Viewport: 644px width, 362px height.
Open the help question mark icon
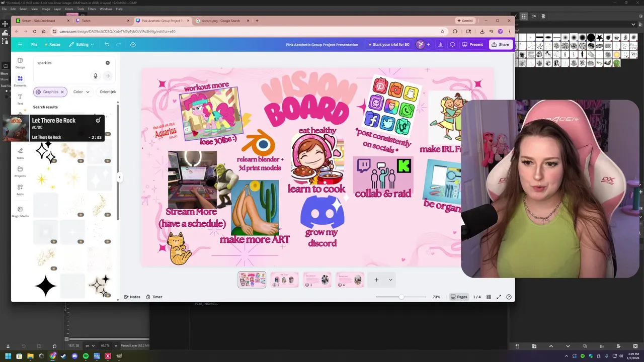point(509,297)
